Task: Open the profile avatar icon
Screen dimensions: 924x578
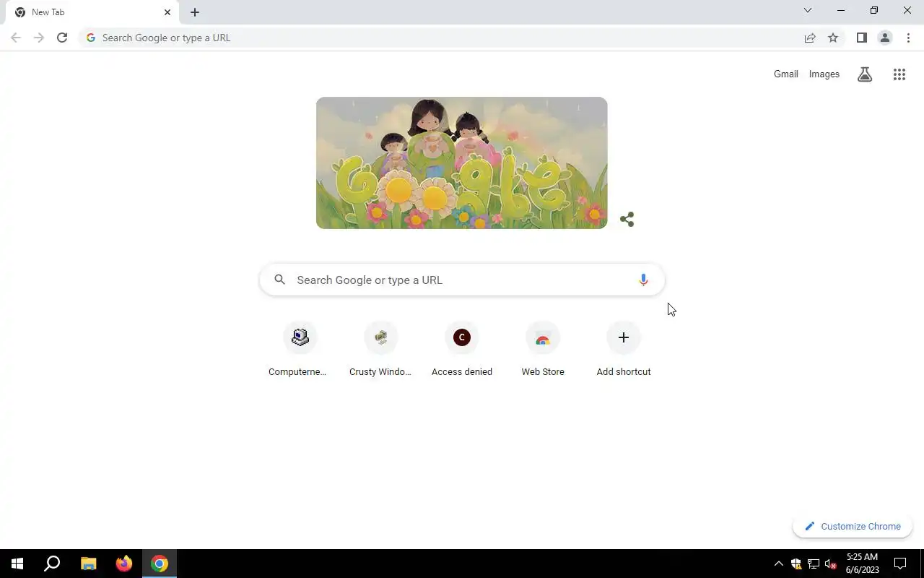Action: pyautogui.click(x=884, y=38)
